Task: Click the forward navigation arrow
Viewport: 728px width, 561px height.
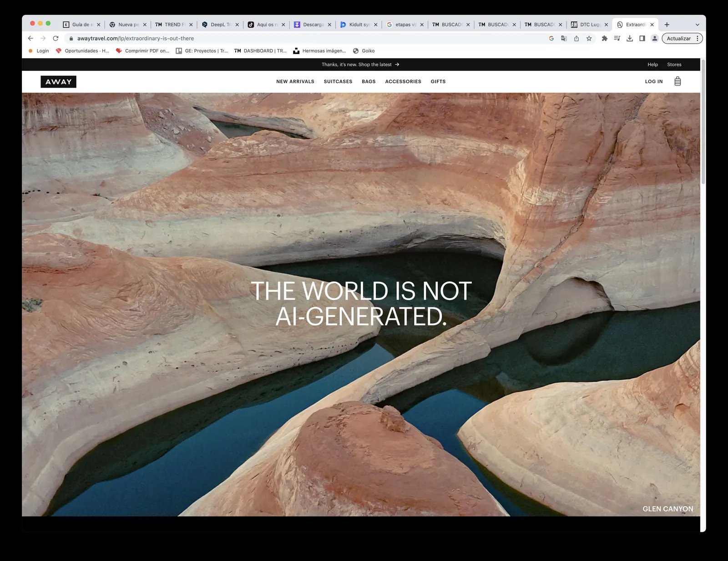Action: tap(43, 38)
